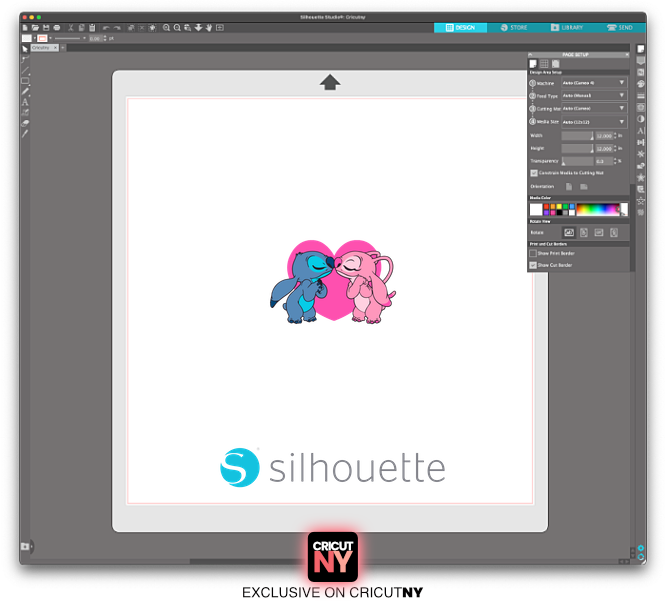This screenshot has height=604, width=665.
Task: Expand the line color dropdown arrow
Action: pos(50,38)
